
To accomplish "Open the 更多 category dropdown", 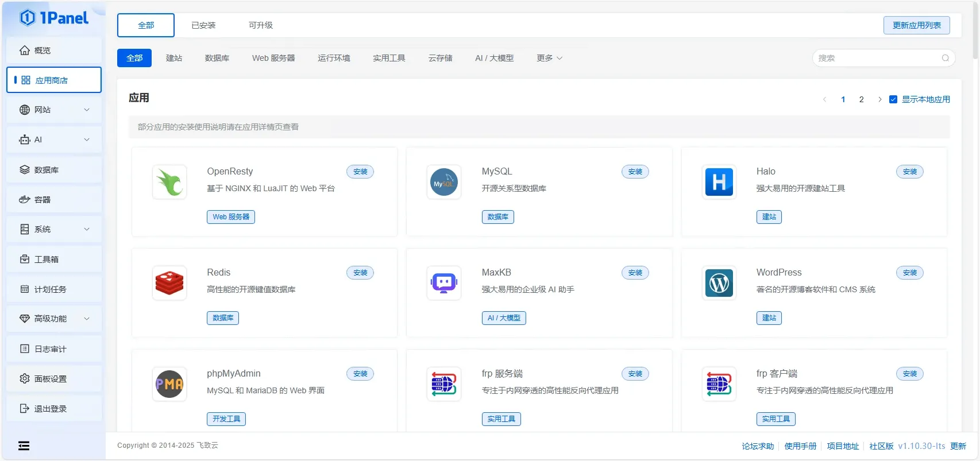I will 549,58.
